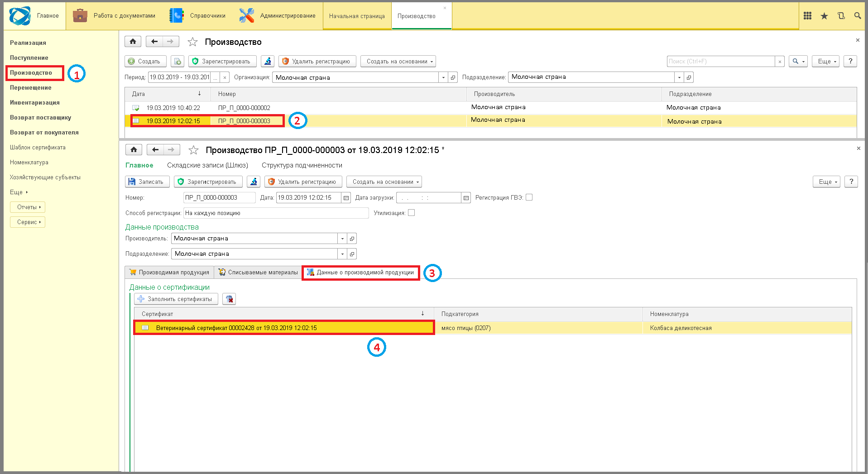The width and height of the screenshot is (868, 474).
Task: Open Отчеты submenu in sidebar
Action: (28, 207)
